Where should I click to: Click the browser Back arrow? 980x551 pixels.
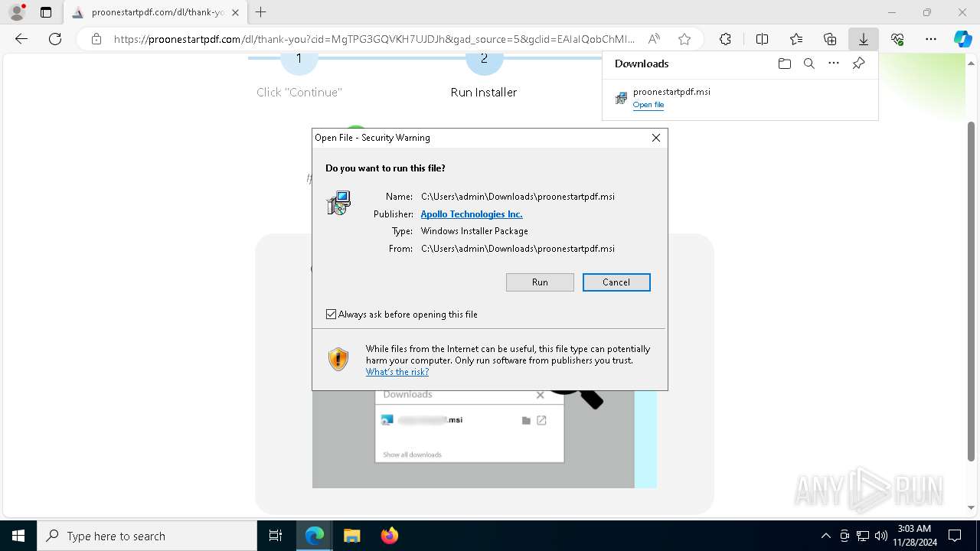click(21, 39)
